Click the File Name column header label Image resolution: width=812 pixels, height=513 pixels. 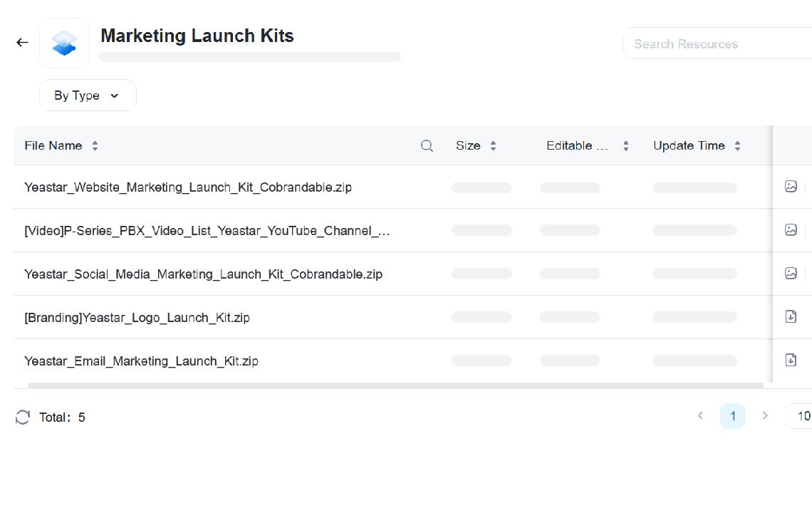53,145
